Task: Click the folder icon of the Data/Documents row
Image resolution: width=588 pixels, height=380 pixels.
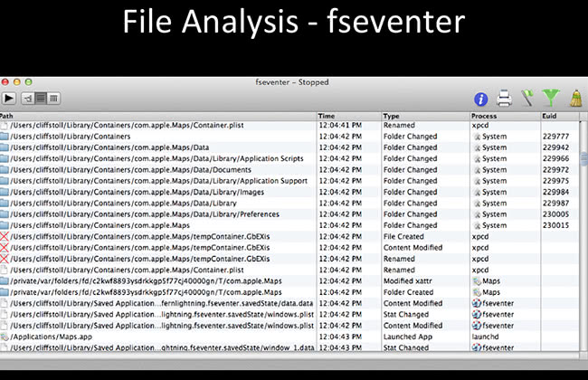Action: tap(5, 169)
